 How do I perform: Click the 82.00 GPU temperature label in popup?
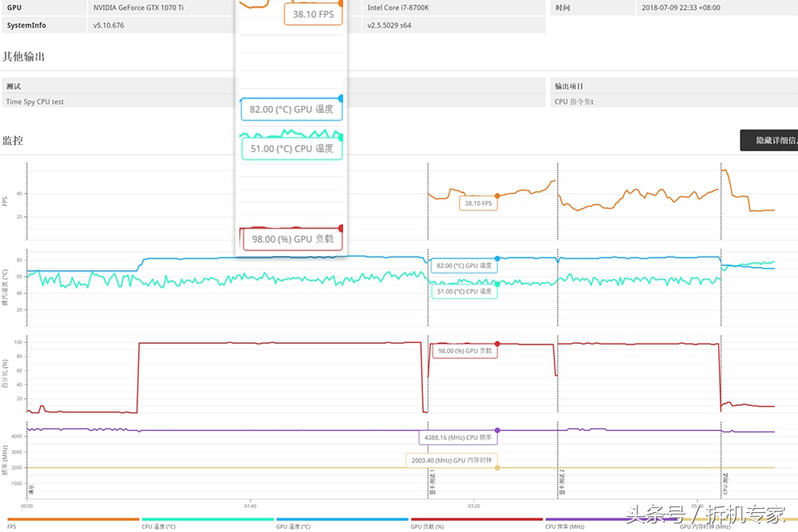click(291, 109)
